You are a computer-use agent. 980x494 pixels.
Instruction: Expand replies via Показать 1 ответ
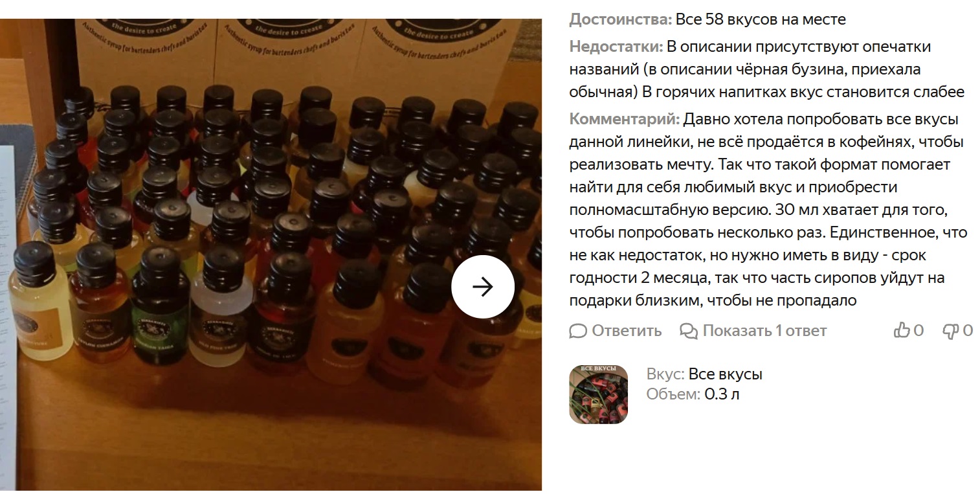(764, 331)
